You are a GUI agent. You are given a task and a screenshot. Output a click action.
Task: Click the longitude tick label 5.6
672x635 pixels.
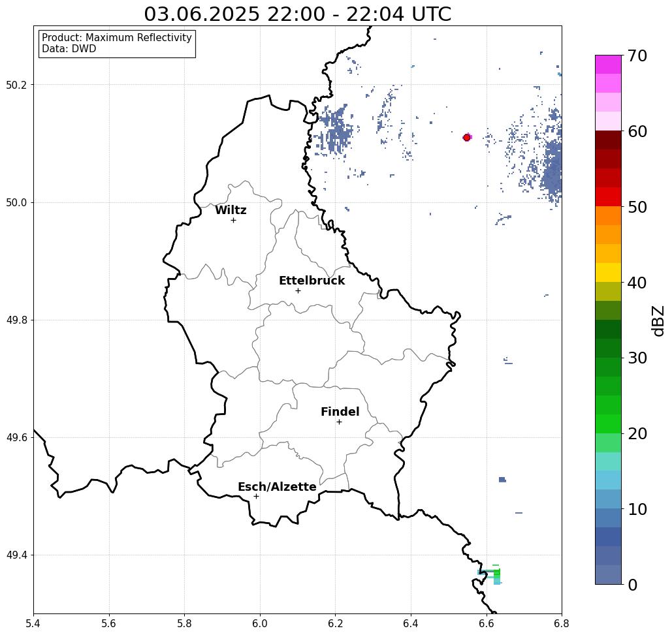(109, 623)
